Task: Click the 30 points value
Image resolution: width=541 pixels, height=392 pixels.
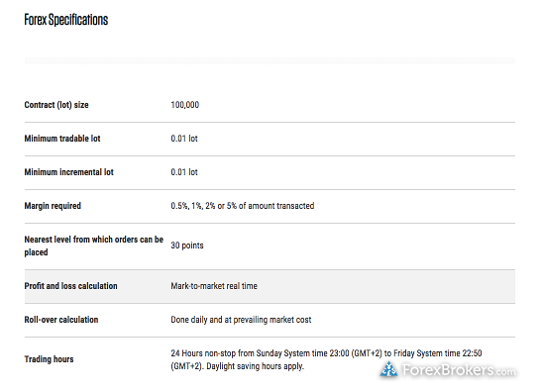Action: tap(187, 245)
